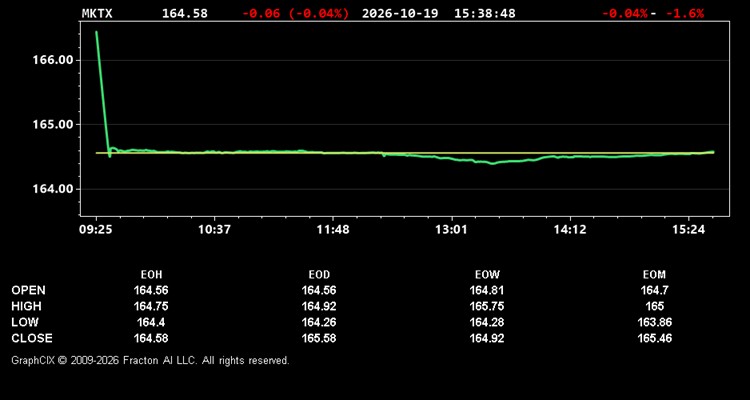Click the EOM high value 165
This screenshot has width=750, height=400.
654,306
